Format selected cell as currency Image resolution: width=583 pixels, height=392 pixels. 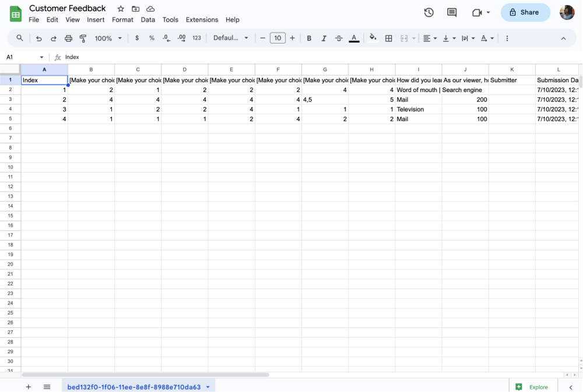(x=136, y=38)
